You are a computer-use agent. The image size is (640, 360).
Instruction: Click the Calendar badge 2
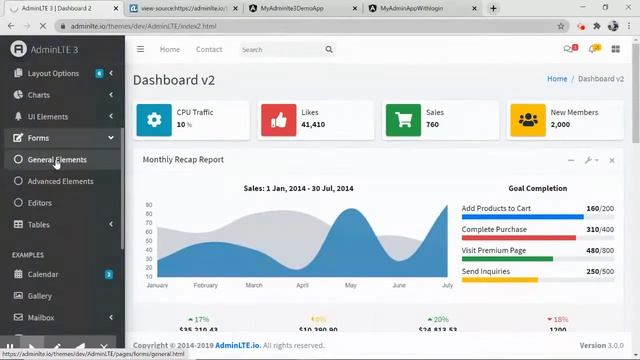tap(109, 274)
